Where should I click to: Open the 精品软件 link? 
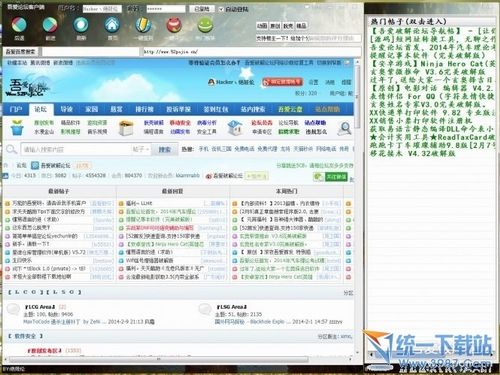[70, 123]
